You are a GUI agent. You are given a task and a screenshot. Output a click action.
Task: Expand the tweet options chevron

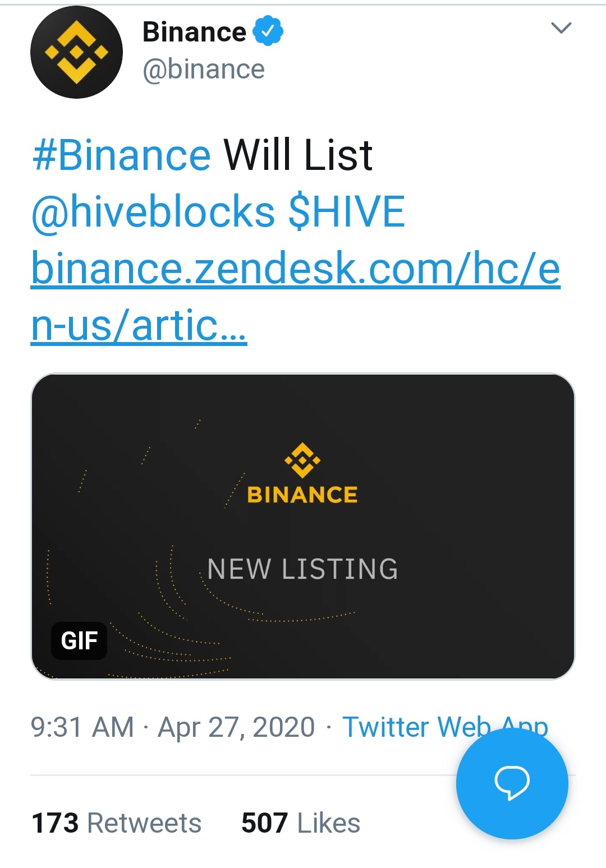coord(561,27)
